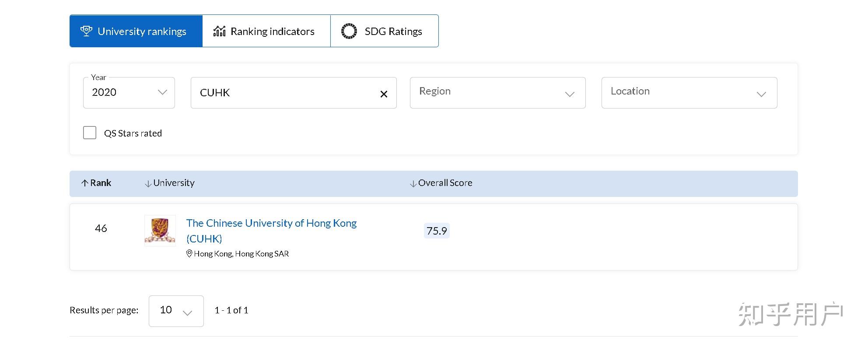Sort by Overall Score column header
Viewport: 868px width, 344px height.
tap(441, 183)
